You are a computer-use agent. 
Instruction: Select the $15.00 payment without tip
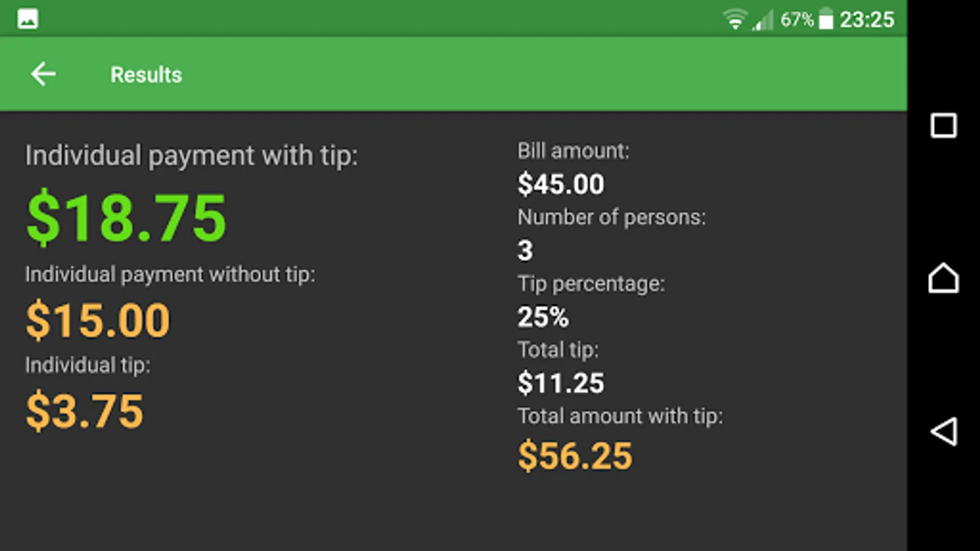[98, 320]
